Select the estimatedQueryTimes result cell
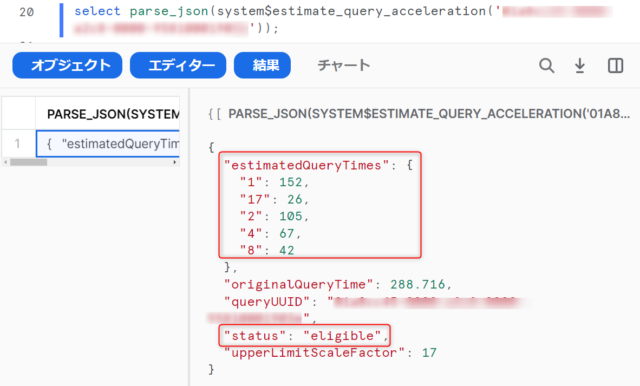Image resolution: width=640 pixels, height=386 pixels. [108, 144]
